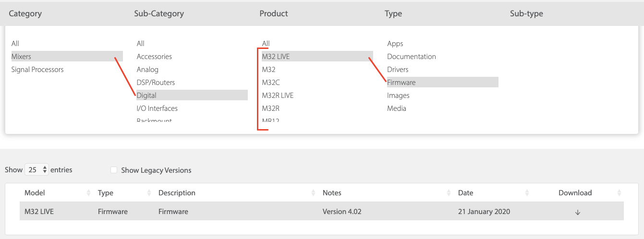The width and height of the screenshot is (644, 239).
Task: Sort table by Notes column arrows
Action: 449,193
